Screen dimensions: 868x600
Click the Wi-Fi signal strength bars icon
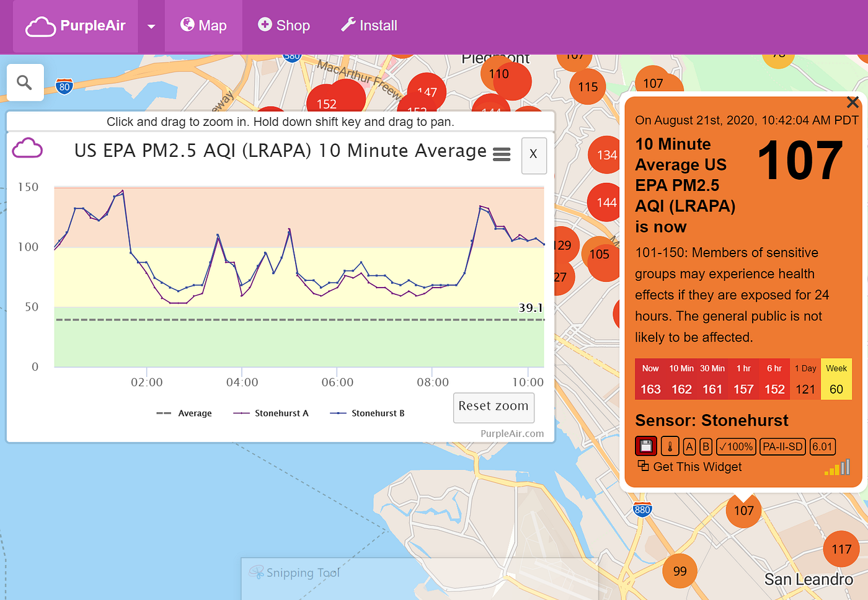coord(838,467)
